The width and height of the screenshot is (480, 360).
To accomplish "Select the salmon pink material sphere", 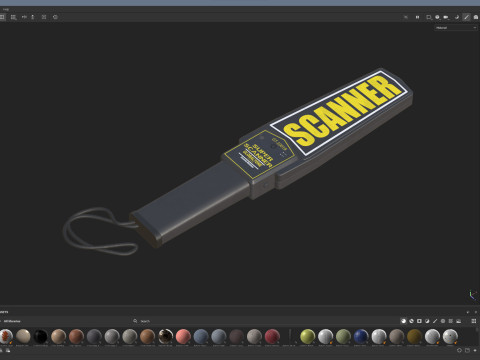I will (x=183, y=336).
